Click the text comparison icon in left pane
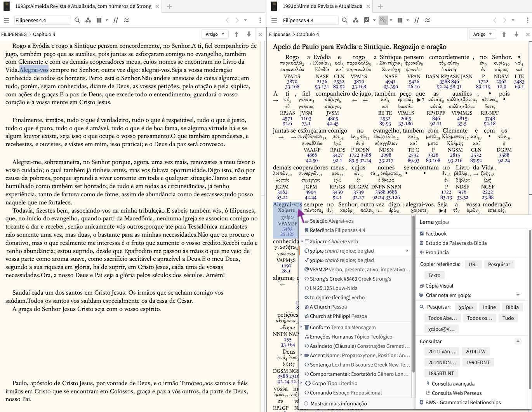This screenshot has width=532, height=412. pyautogui.click(x=127, y=20)
